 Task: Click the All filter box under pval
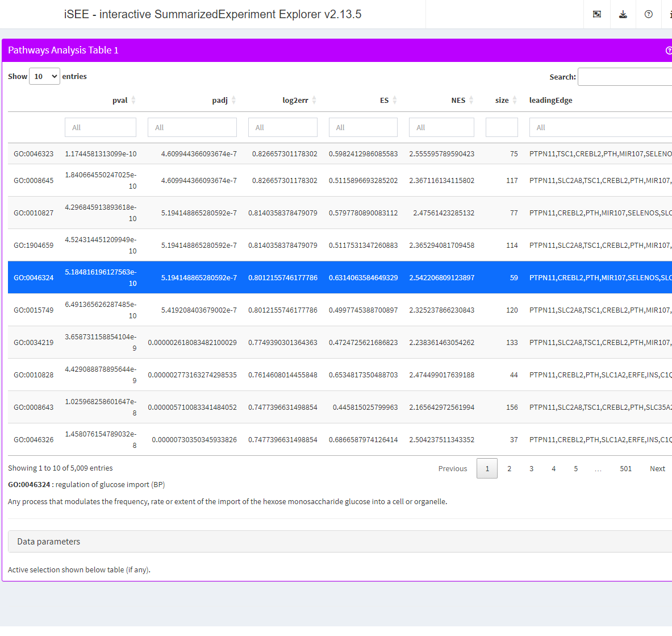100,127
